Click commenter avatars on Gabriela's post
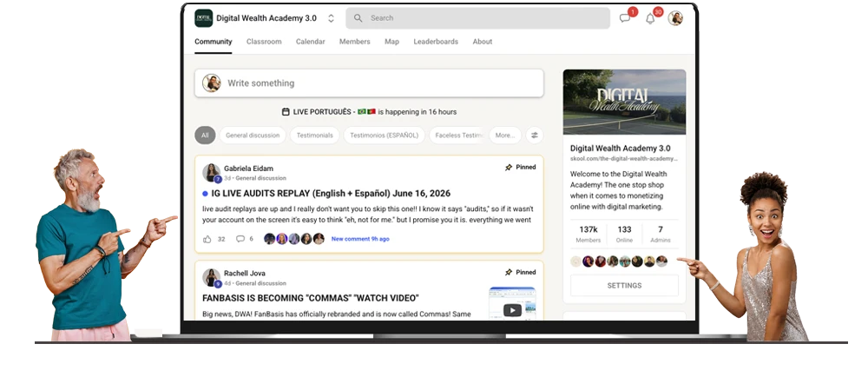This screenshot has width=868, height=377. (x=294, y=239)
